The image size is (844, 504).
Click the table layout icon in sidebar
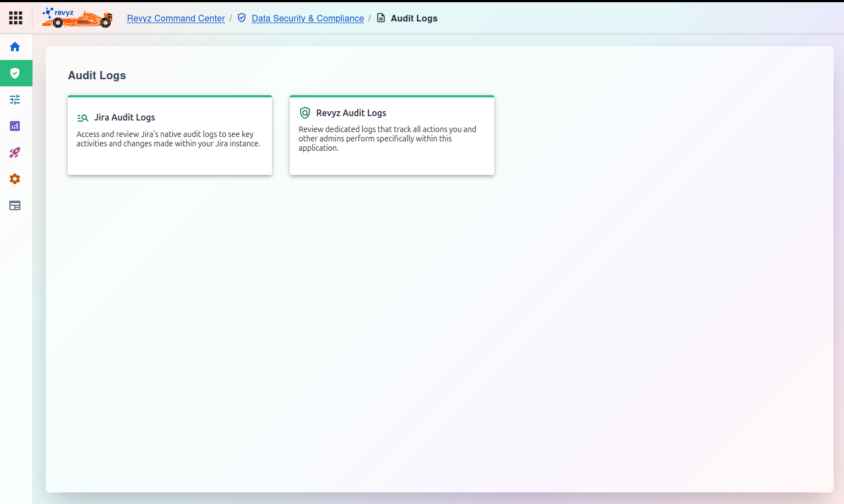[x=15, y=205]
